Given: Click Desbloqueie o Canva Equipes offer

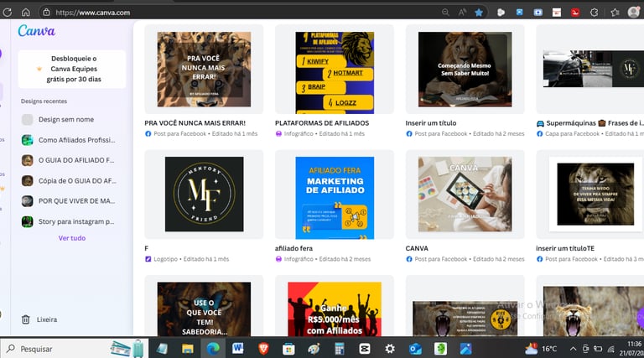Looking at the screenshot, I should [72, 69].
